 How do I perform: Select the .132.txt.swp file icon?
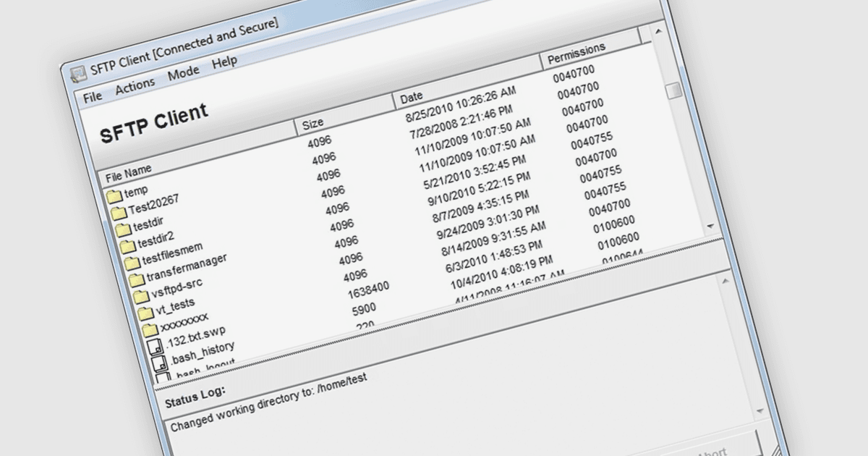tap(155, 347)
